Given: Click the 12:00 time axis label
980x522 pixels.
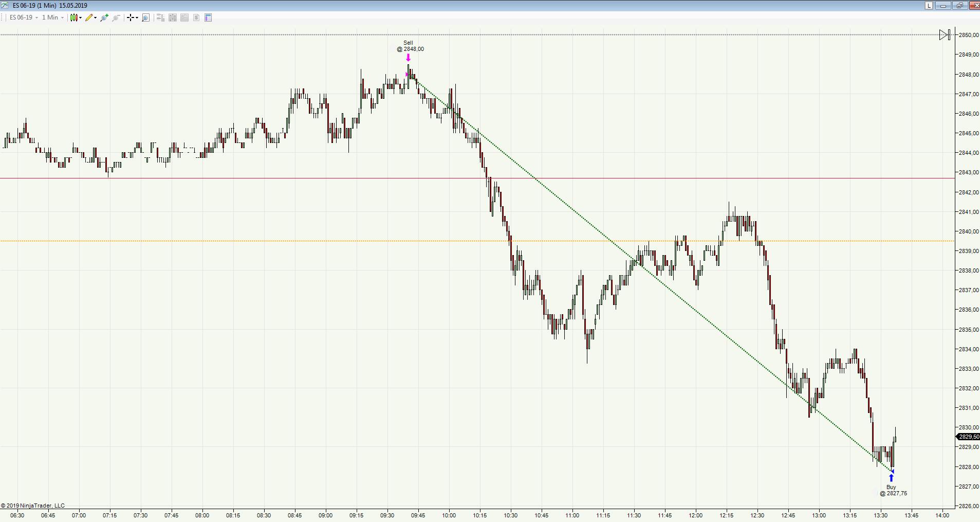Looking at the screenshot, I should [x=696, y=515].
